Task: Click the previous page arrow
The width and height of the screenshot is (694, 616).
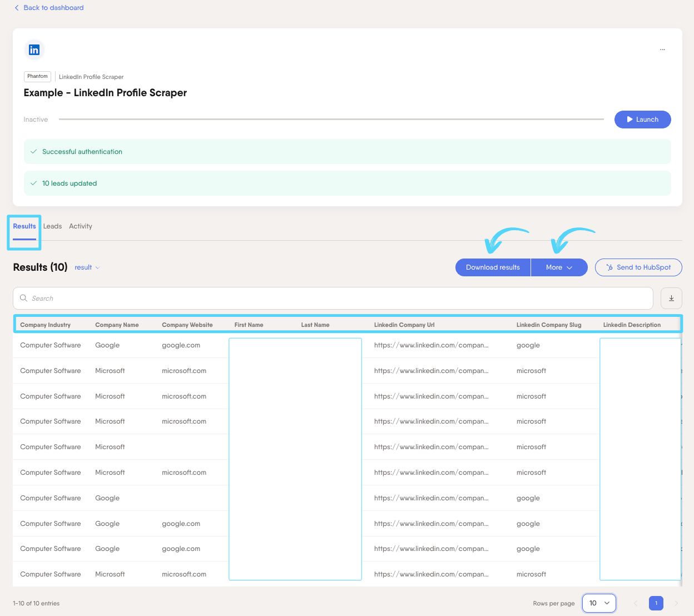Action: pyautogui.click(x=636, y=603)
